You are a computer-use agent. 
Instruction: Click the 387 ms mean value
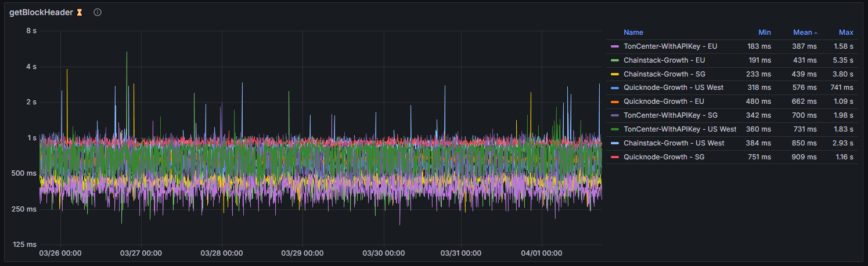tap(804, 46)
